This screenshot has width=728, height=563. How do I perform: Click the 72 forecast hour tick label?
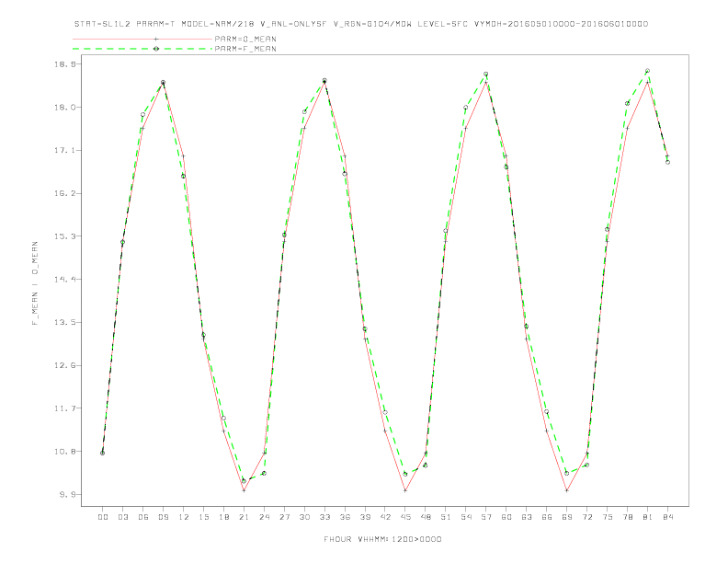point(586,517)
